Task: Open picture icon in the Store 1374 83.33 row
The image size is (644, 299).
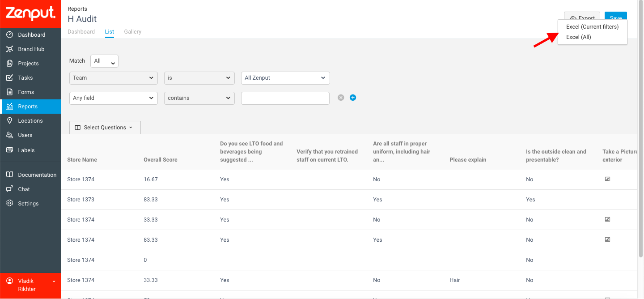Action: (x=607, y=239)
